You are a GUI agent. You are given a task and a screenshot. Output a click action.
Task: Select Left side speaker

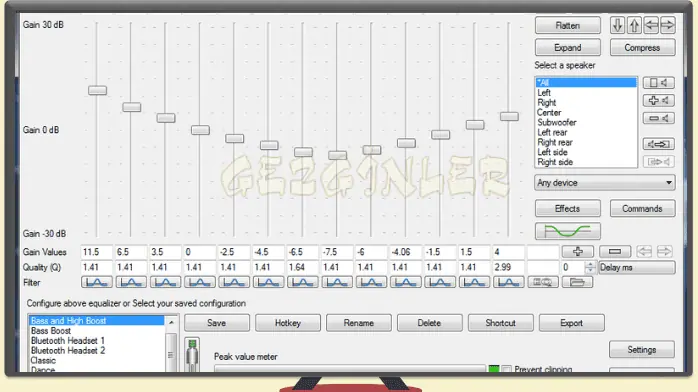[586, 152]
